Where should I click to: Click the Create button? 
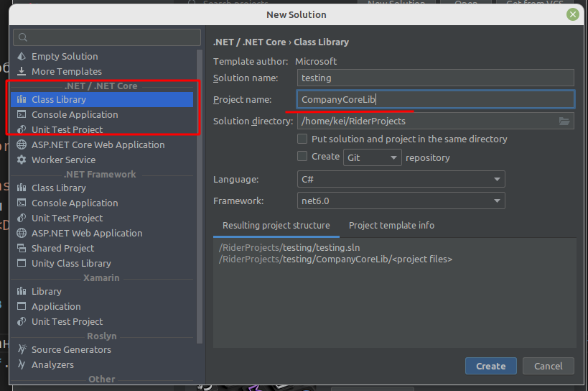pos(490,366)
